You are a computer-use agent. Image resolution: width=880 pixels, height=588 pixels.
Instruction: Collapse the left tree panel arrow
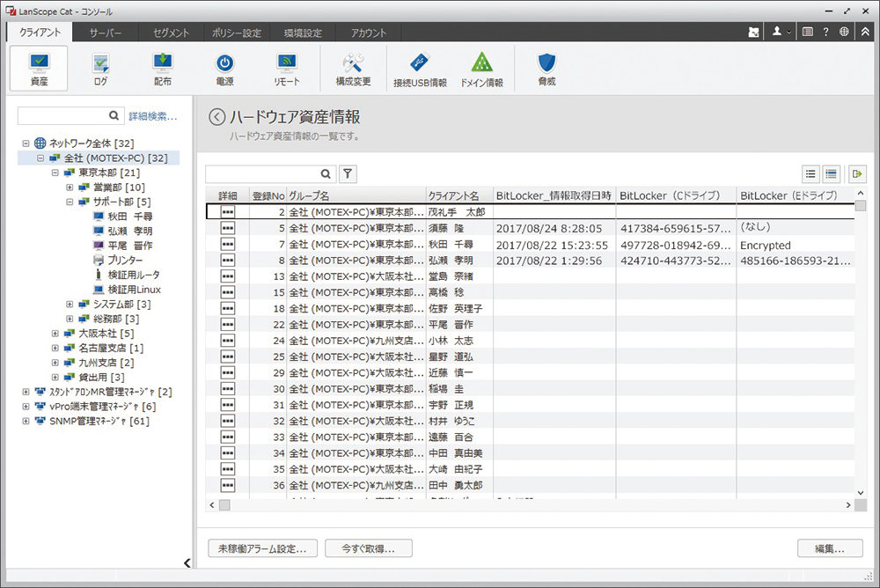[x=187, y=562]
